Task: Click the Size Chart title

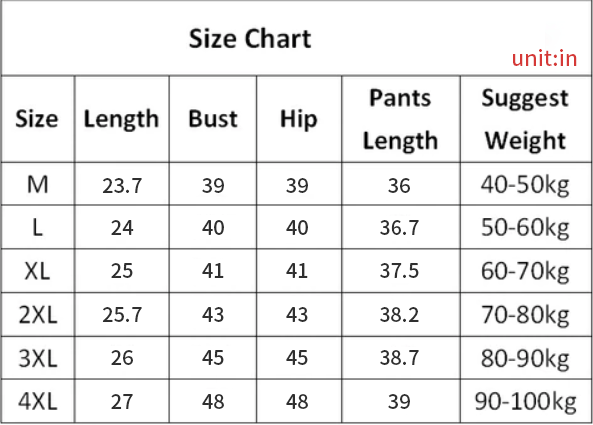Action: coord(250,39)
